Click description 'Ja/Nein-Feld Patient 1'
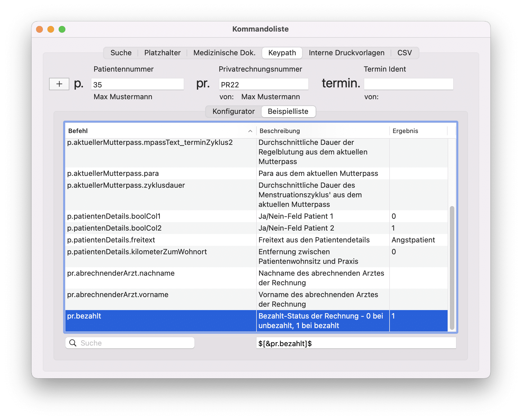Viewport: 522px width, 420px height. [x=296, y=216]
